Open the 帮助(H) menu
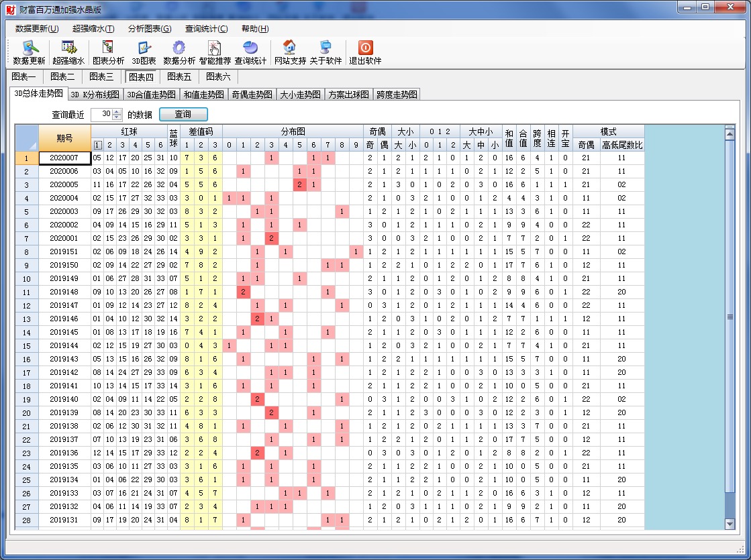 (255, 29)
